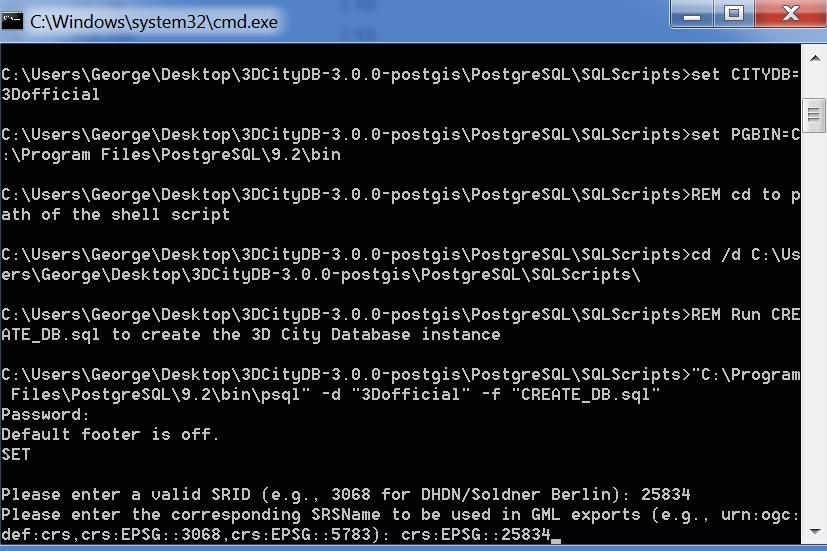Viewport: 827px width, 551px height.
Task: Click the "Default footer is off." output
Action: (x=110, y=434)
